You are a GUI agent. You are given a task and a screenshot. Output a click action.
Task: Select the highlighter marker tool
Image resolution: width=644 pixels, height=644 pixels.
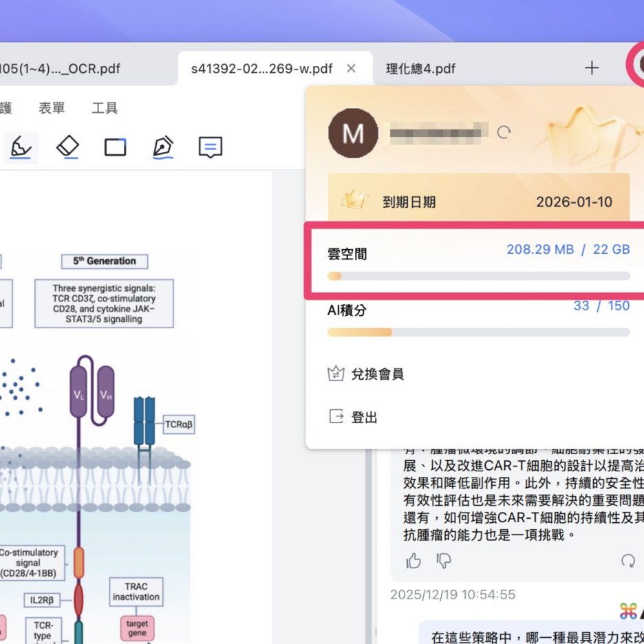[x=21, y=147]
